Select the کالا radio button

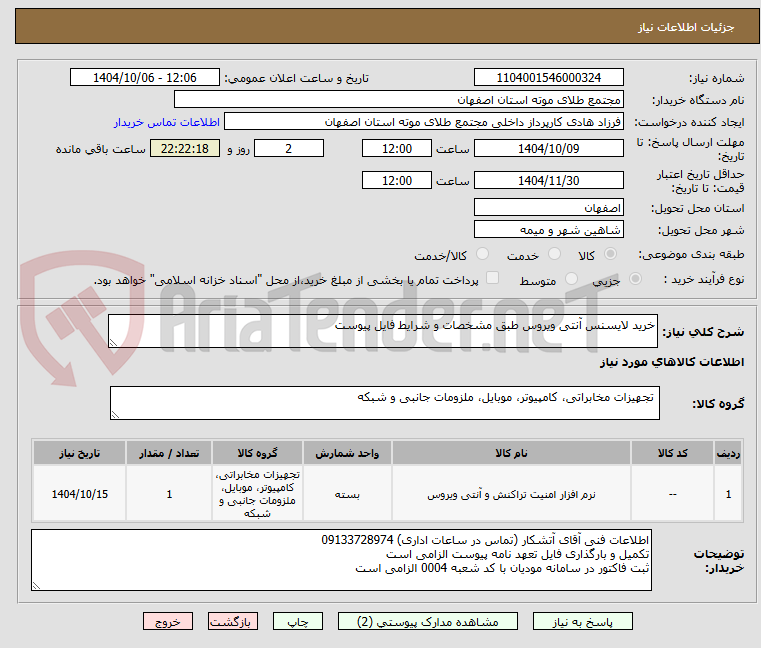tap(610, 254)
